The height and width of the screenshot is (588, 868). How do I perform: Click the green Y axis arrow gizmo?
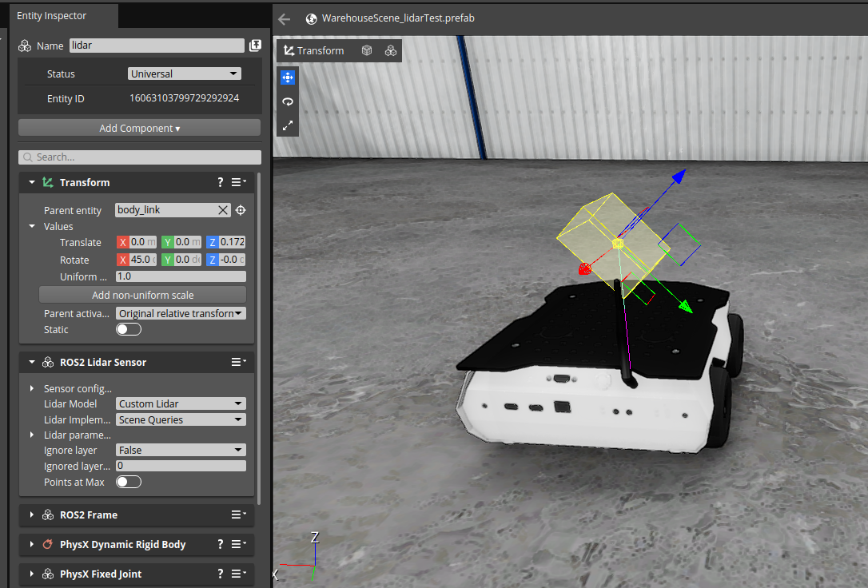(685, 306)
